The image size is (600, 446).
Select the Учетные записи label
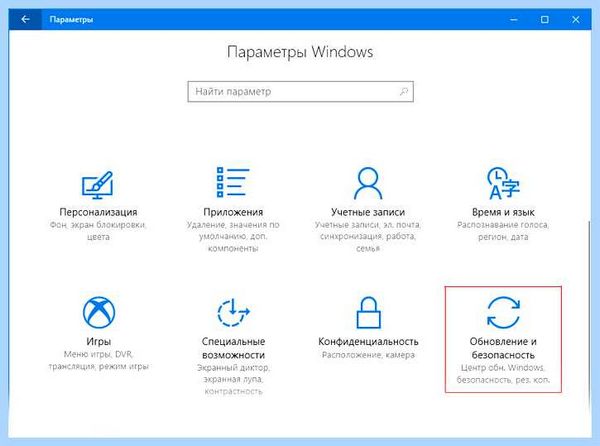368,212
